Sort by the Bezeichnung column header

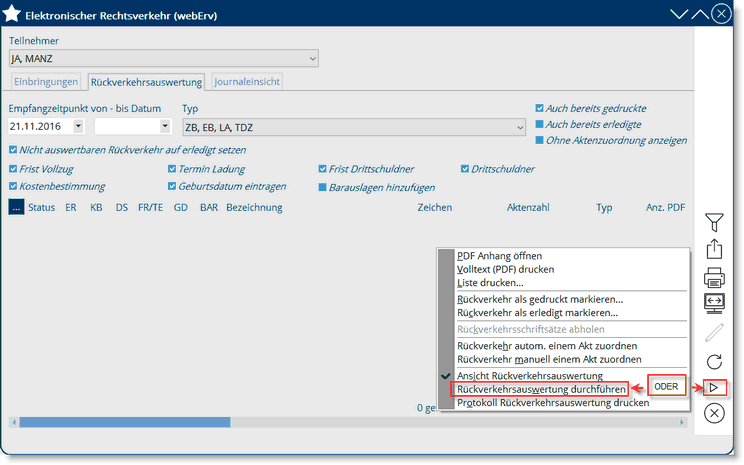(x=254, y=207)
